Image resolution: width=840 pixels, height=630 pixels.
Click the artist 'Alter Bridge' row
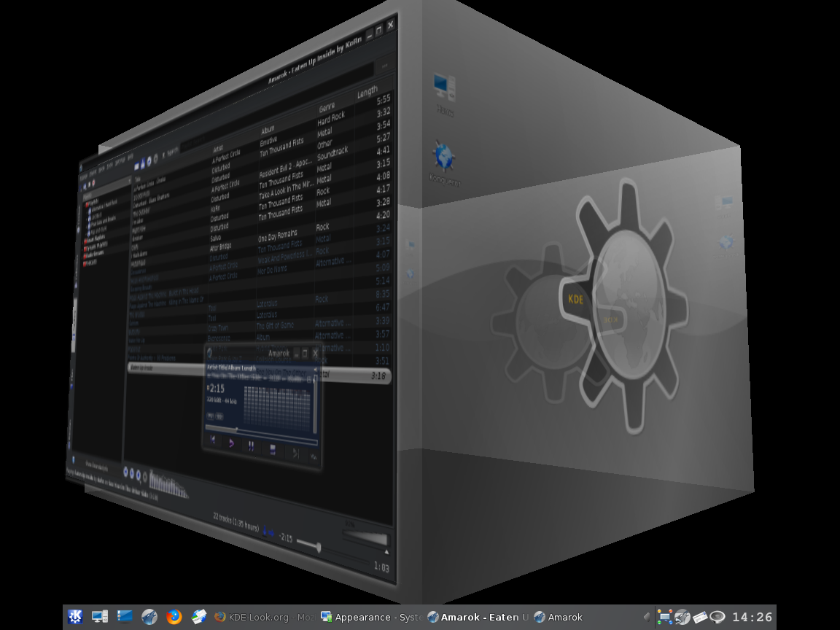point(221,247)
